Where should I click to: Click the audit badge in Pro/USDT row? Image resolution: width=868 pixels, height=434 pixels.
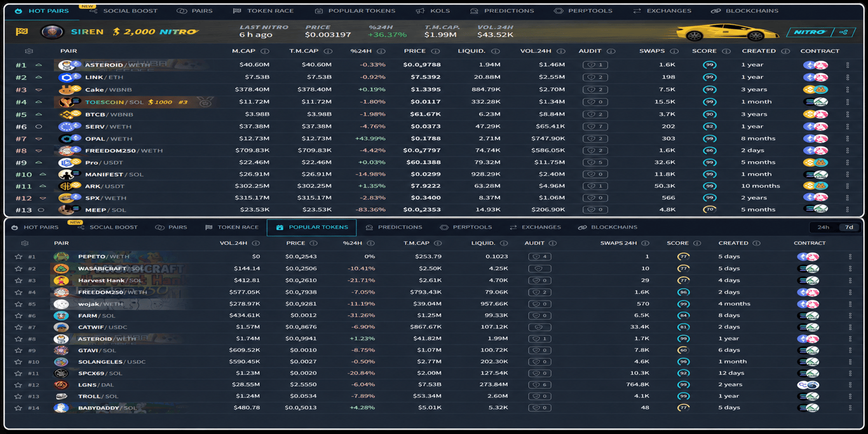click(595, 162)
